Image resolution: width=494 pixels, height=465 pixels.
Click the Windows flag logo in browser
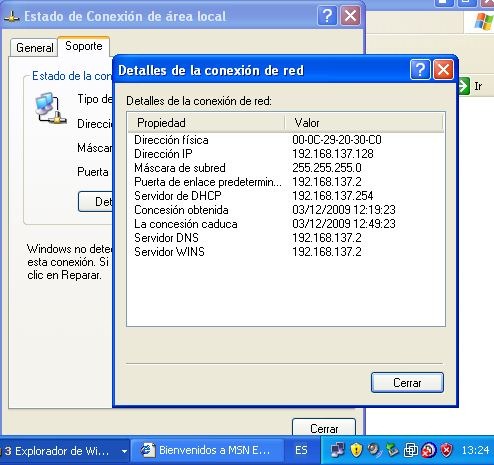484,21
